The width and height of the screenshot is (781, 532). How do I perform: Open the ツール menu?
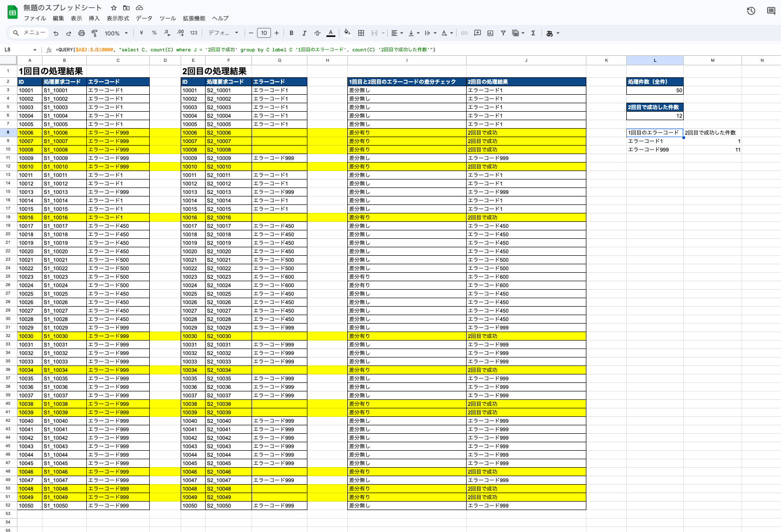pyautogui.click(x=168, y=18)
